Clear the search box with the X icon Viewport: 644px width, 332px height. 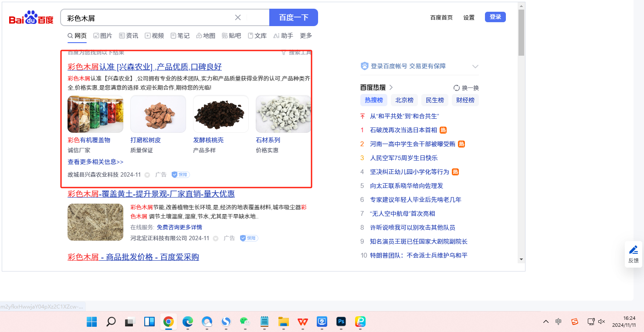tap(238, 17)
